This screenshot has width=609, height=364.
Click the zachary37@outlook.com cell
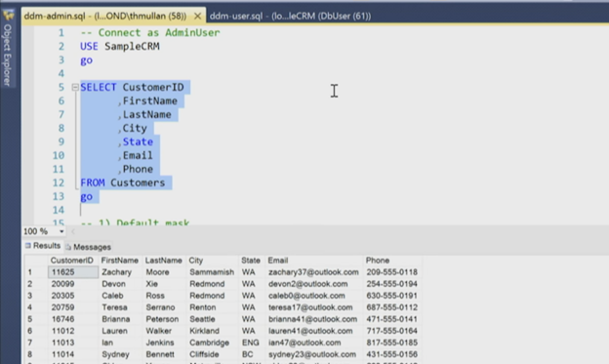(x=314, y=272)
